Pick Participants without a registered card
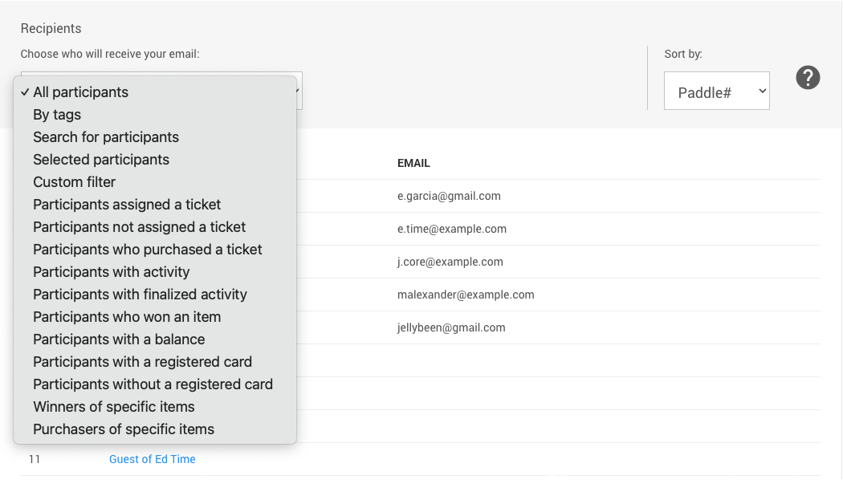Image resolution: width=843 pixels, height=504 pixels. [153, 384]
